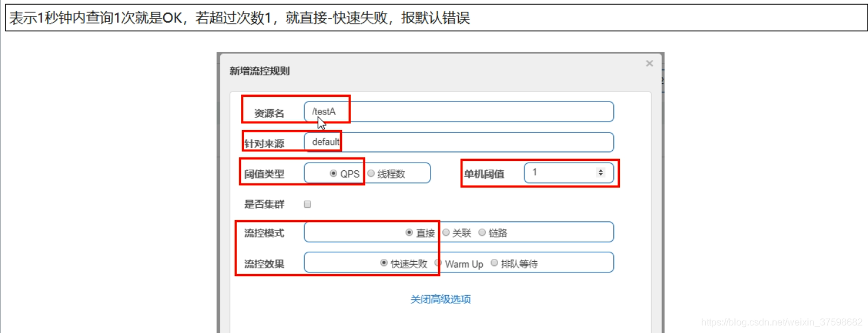This screenshot has height=333, width=868.
Task: Close the 新增流控规则 dialog with the X
Action: (649, 64)
